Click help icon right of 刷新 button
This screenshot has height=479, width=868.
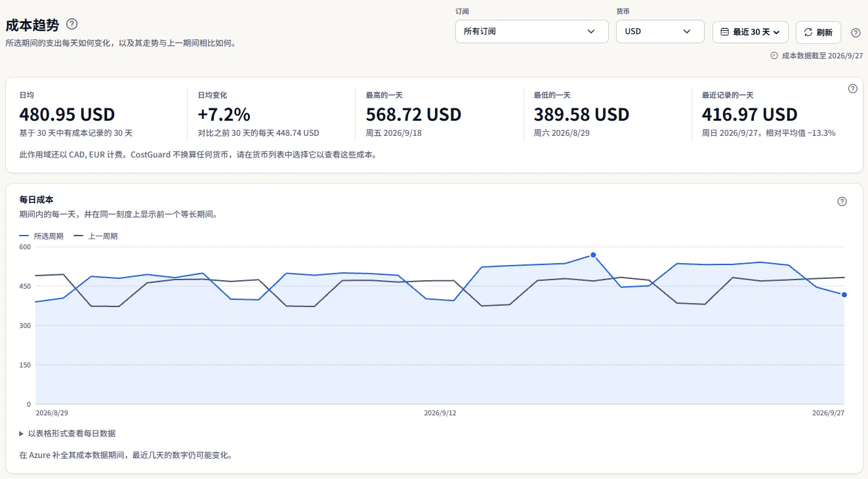tap(856, 32)
